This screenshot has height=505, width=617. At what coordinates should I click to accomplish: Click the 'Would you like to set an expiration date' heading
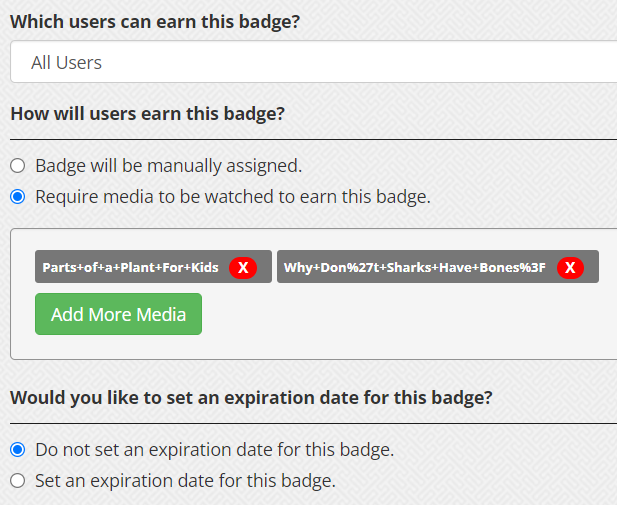[251, 398]
